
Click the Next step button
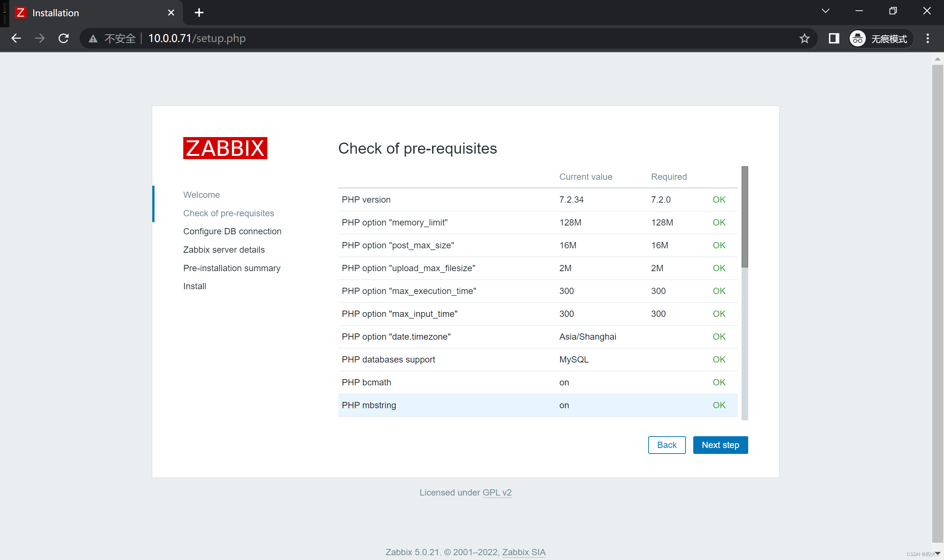pyautogui.click(x=720, y=445)
